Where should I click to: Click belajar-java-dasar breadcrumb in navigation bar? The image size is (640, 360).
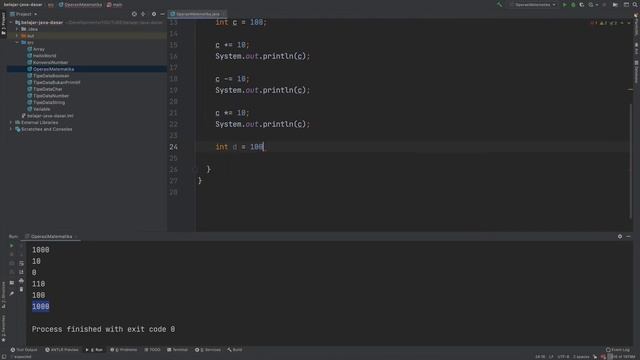pos(23,5)
